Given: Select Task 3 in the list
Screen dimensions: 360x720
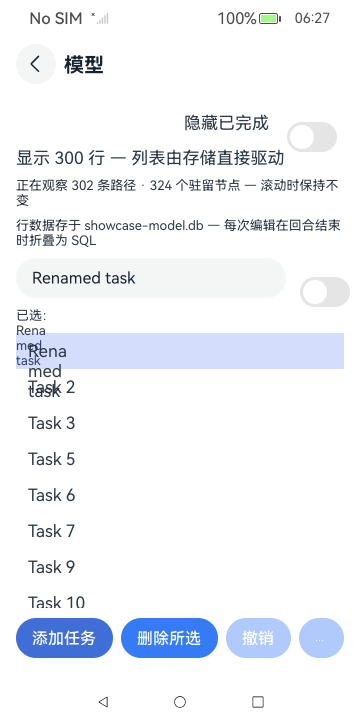Looking at the screenshot, I should tap(180, 423).
